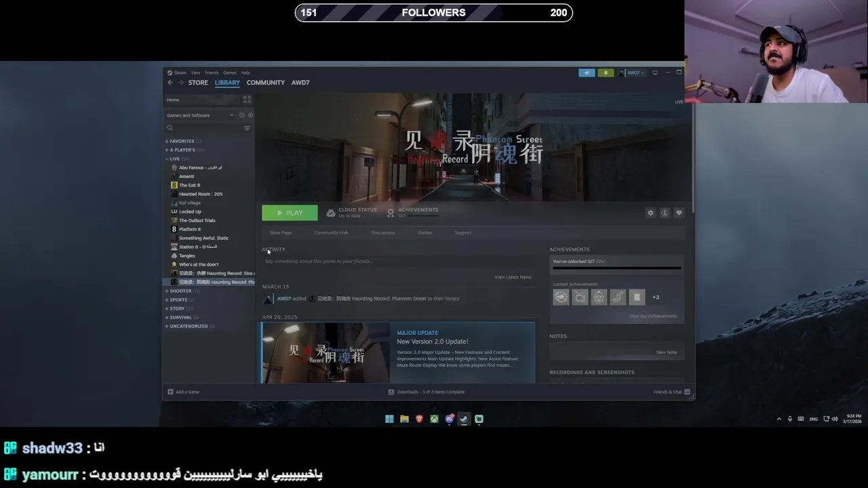Open the Help menu
Image resolution: width=868 pixels, height=488 pixels.
point(245,73)
